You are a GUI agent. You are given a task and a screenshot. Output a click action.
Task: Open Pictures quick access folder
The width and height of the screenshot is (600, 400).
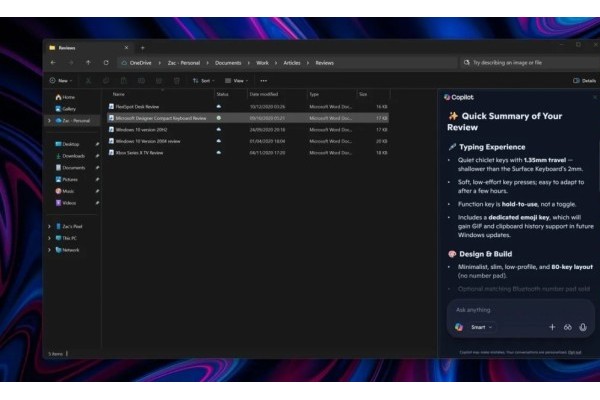[66, 179]
